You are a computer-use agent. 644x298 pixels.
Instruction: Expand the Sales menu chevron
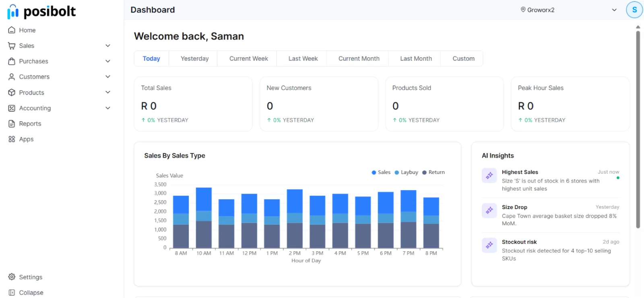(108, 46)
